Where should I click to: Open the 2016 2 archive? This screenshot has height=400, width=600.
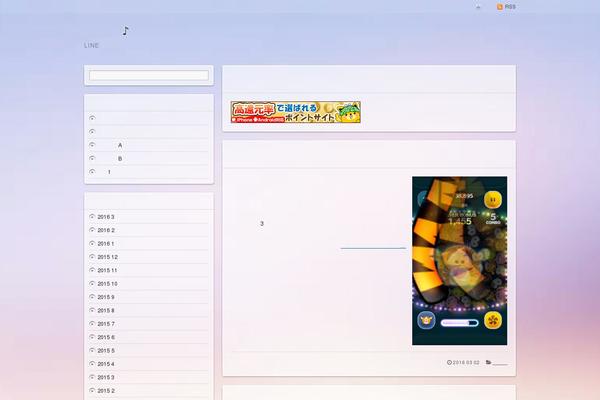point(106,230)
